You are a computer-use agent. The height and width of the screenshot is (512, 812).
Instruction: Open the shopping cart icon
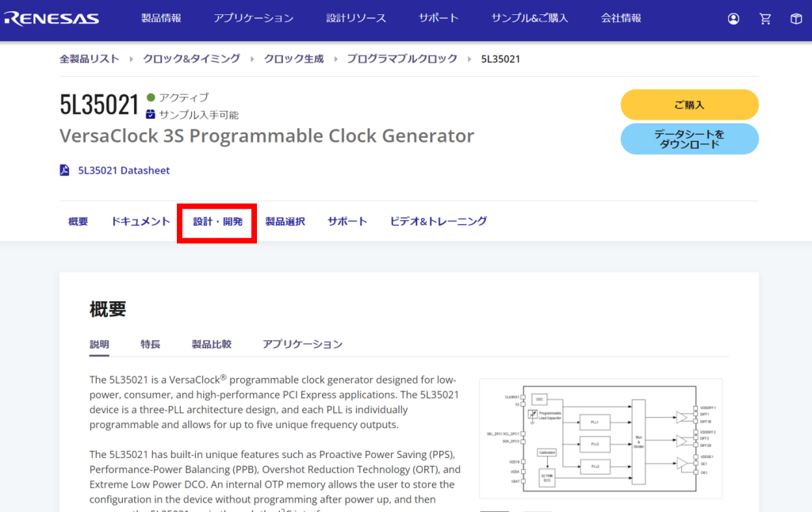[765, 18]
